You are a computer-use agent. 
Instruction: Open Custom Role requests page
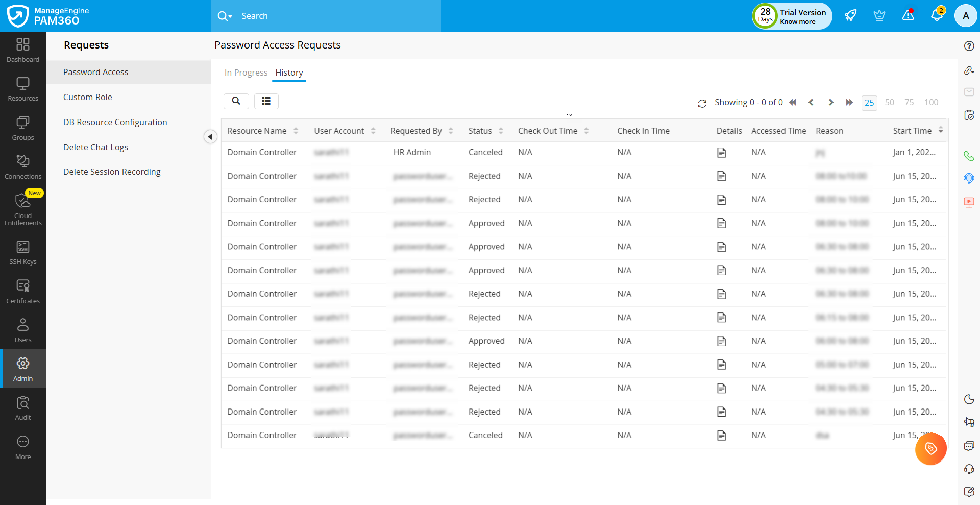pos(87,97)
